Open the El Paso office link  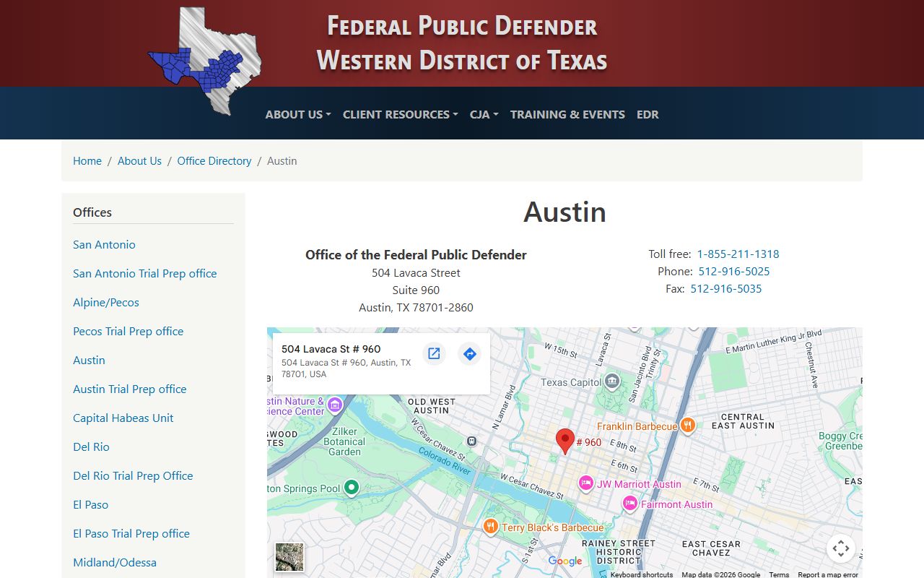(x=91, y=504)
